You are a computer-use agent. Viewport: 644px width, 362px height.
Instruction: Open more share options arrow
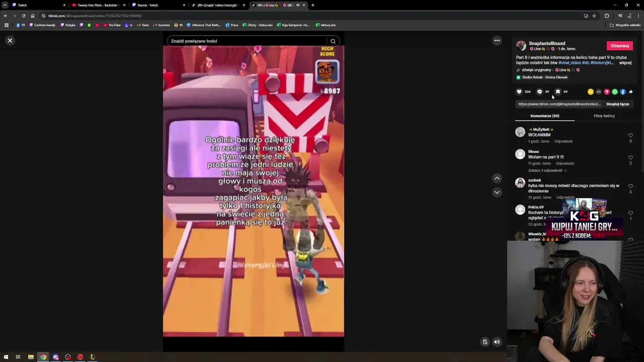click(630, 92)
